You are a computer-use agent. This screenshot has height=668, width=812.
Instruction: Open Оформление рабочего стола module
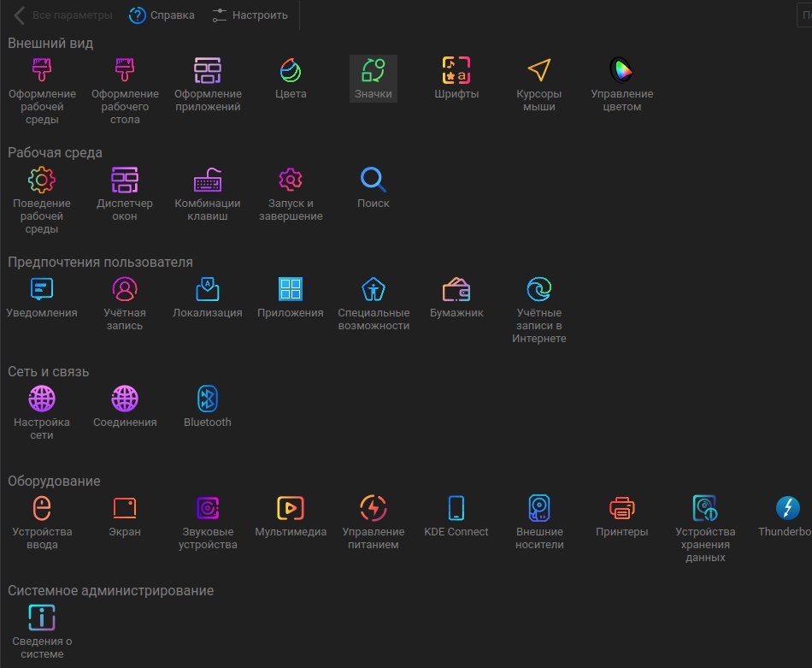tap(125, 91)
